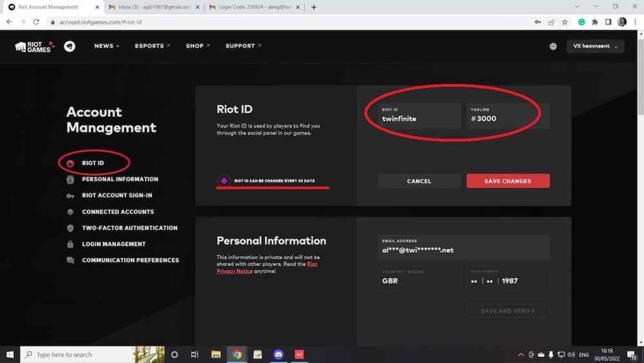This screenshot has width=644, height=363.
Task: Open the Country / Region field
Action: 420,278
